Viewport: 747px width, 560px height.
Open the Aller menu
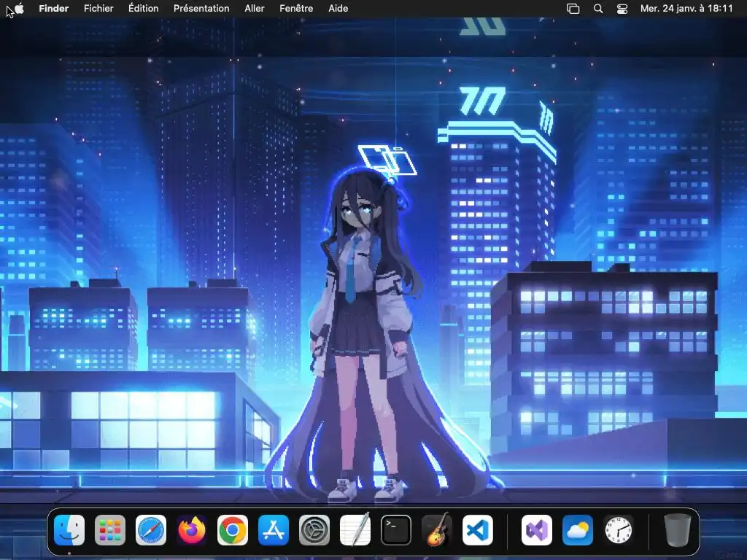[x=255, y=8]
